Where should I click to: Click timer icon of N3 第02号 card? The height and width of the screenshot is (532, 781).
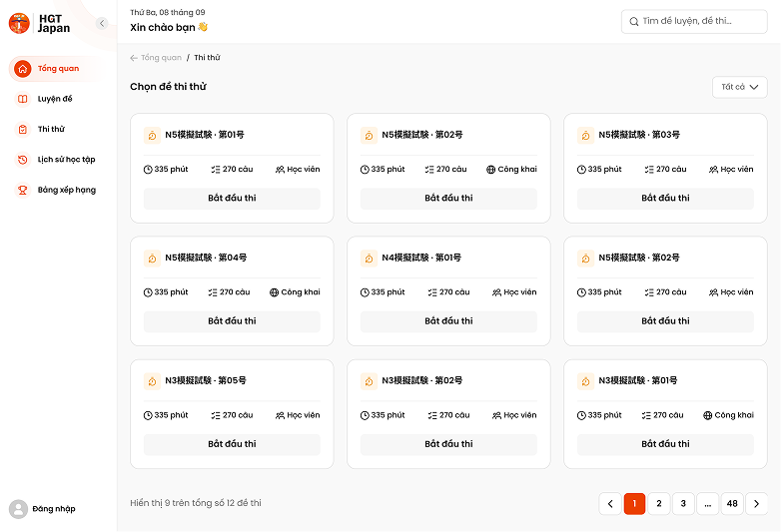pos(370,381)
